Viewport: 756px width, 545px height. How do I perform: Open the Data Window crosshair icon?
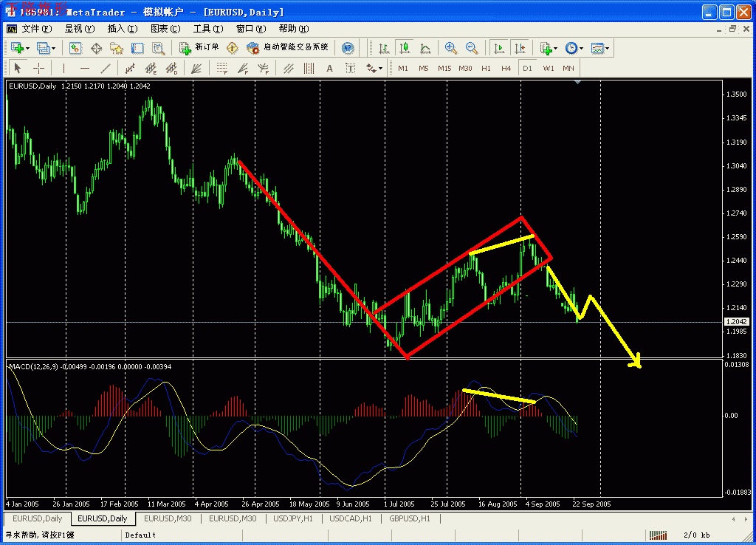[x=96, y=48]
